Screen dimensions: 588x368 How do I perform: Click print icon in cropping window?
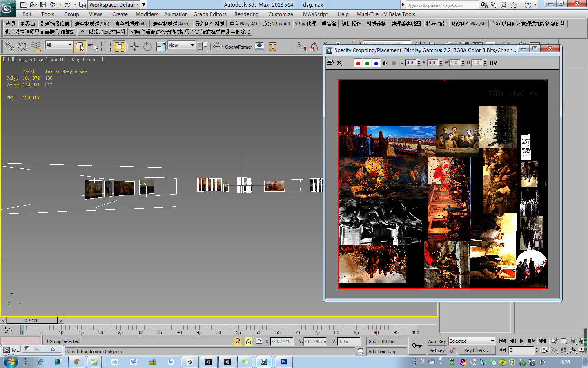(x=330, y=63)
